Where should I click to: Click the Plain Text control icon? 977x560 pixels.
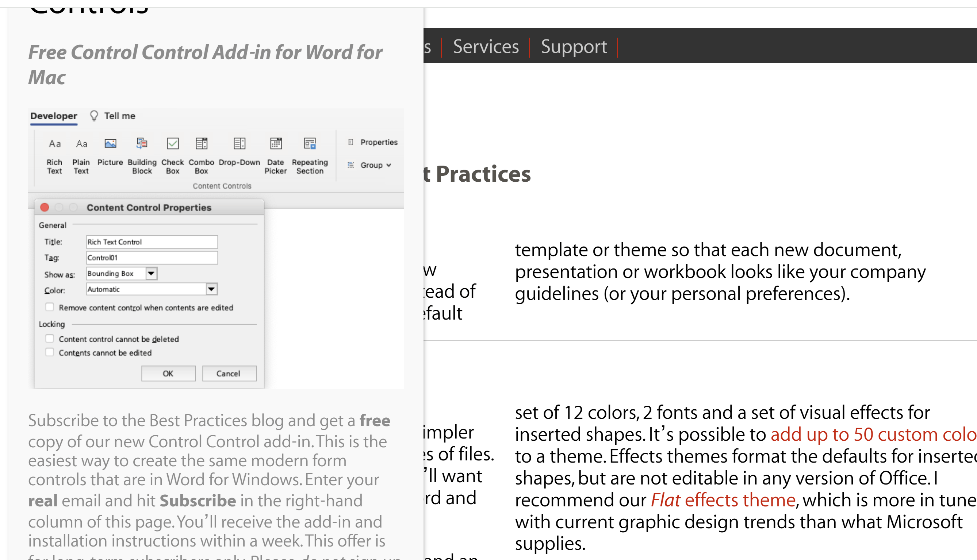point(81,144)
